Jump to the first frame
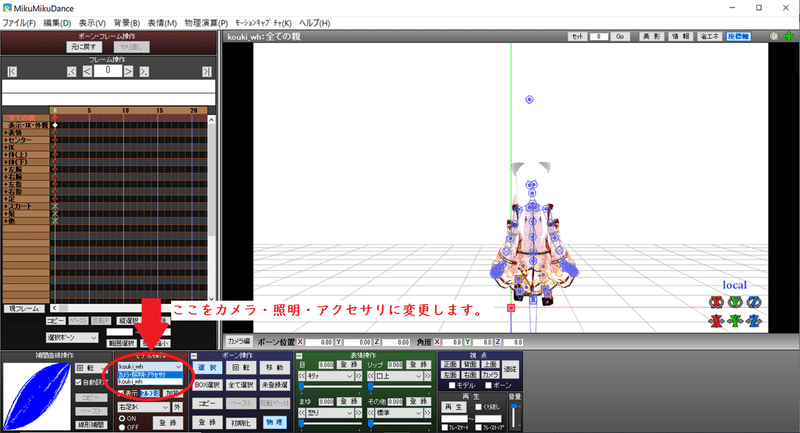 pyautogui.click(x=12, y=71)
